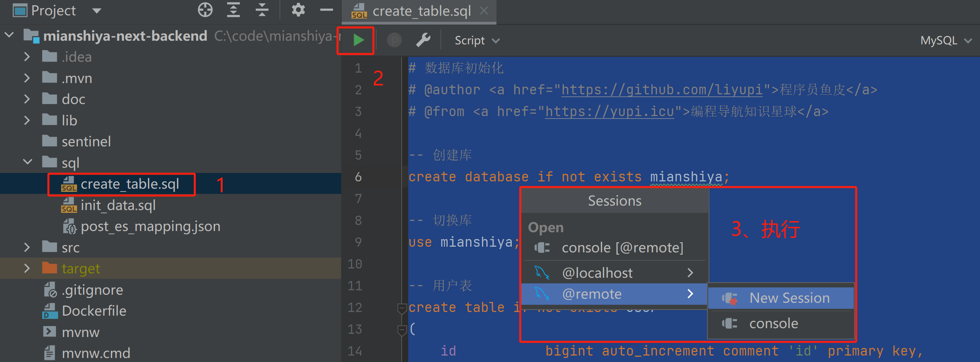This screenshot has width=980, height=362.
Task: Choose @localhost in the Sessions popup
Action: tap(597, 273)
